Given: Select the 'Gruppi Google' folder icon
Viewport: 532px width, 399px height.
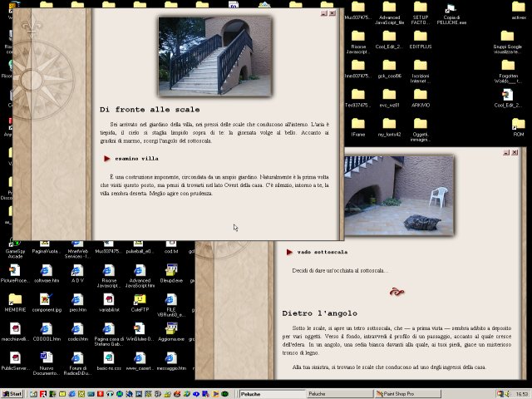Looking at the screenshot, I should coord(507,36).
